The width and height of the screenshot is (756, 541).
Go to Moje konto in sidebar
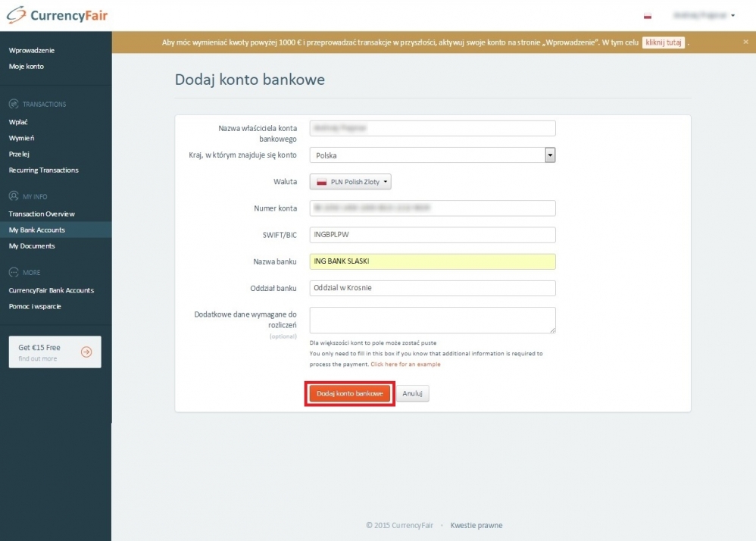tap(27, 67)
